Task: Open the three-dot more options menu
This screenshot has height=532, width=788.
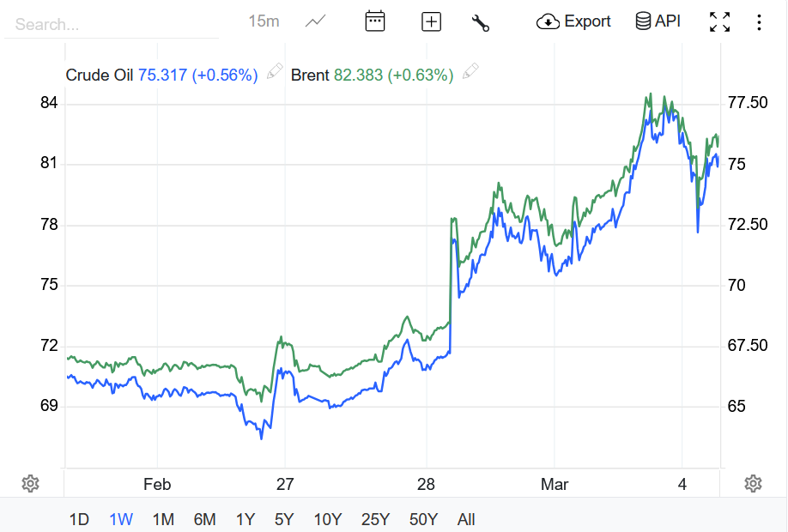Action: tap(759, 22)
